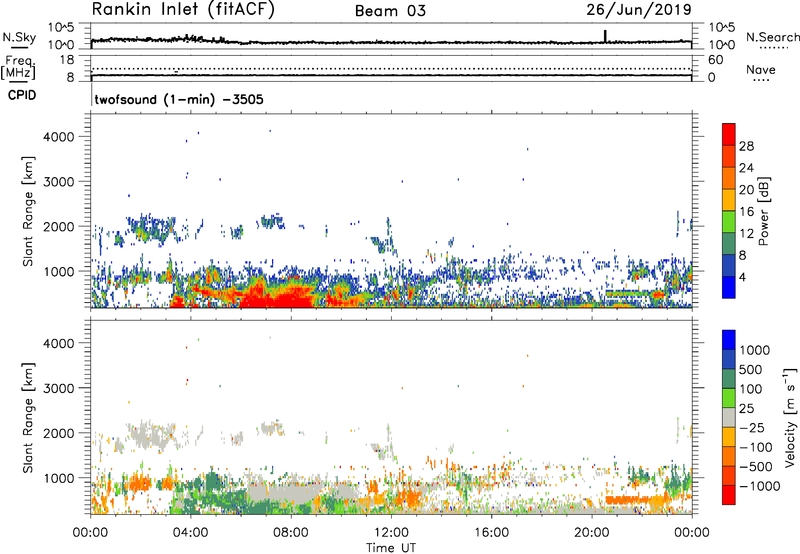The image size is (800, 554).
Task: Click the orange negative-velocity band after 21:00
Action: (x=637, y=499)
